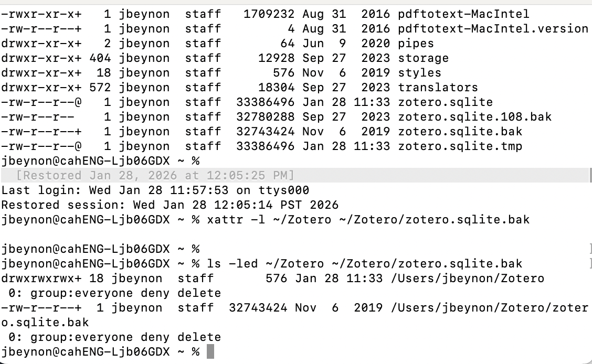Image resolution: width=592 pixels, height=364 pixels.
Task: Click the size 12928 on the storage row
Action: point(276,58)
